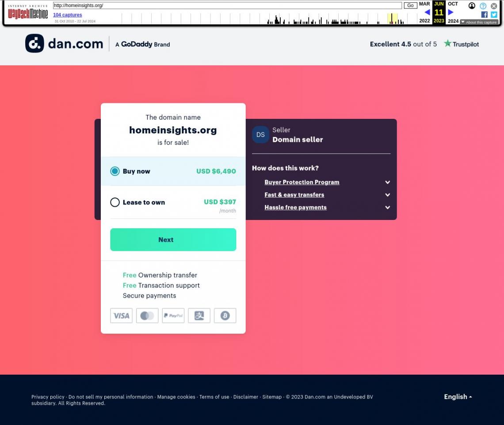504x425 pixels.
Task: Close the Wayback Machine toolbar
Action: point(494,6)
